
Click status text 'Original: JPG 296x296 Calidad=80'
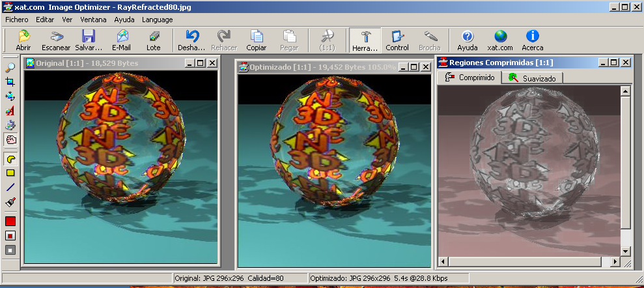(229, 278)
